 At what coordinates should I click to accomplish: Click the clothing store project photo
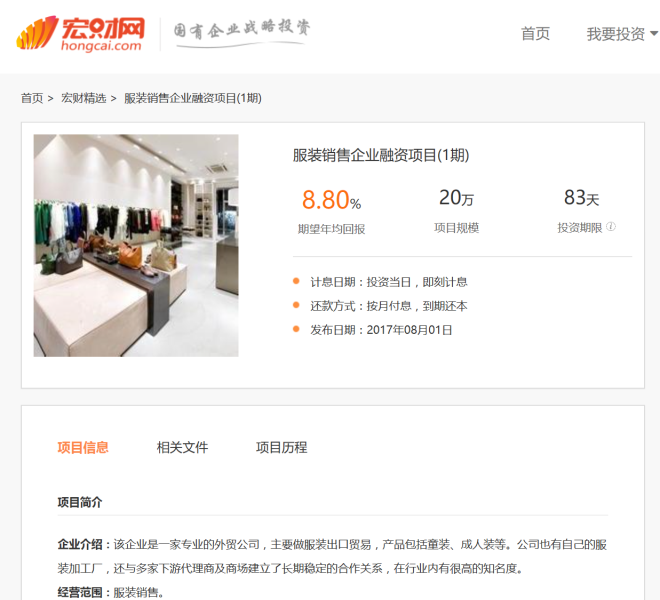pyautogui.click(x=136, y=245)
